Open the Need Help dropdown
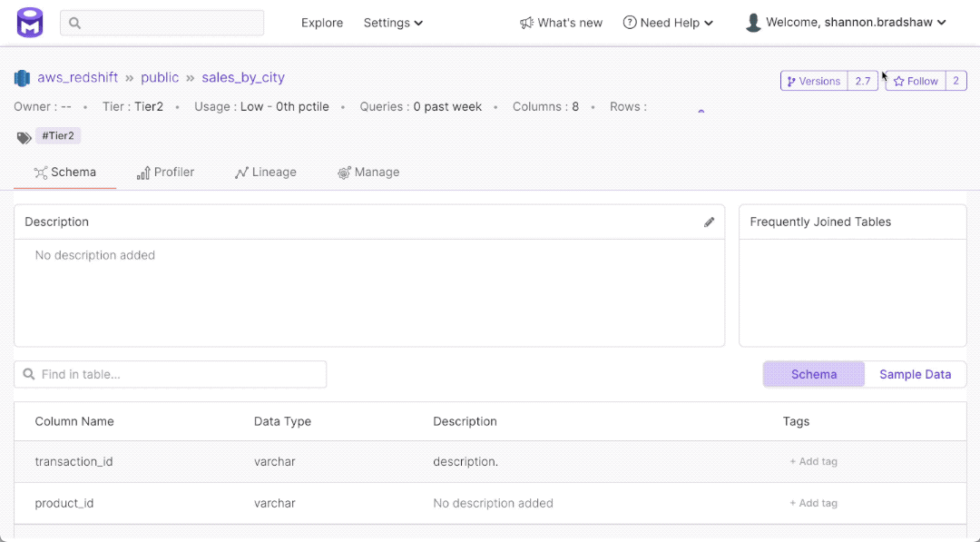This screenshot has height=542, width=980. coord(668,23)
